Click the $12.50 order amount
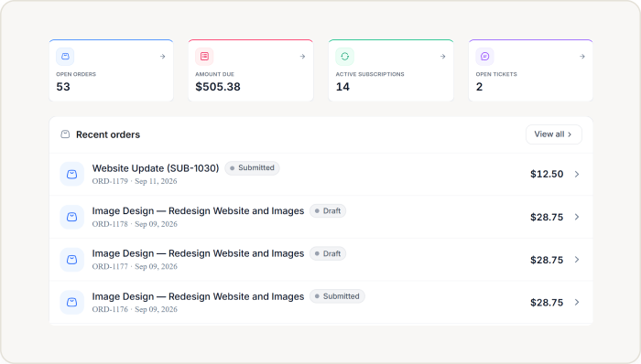 (x=547, y=175)
